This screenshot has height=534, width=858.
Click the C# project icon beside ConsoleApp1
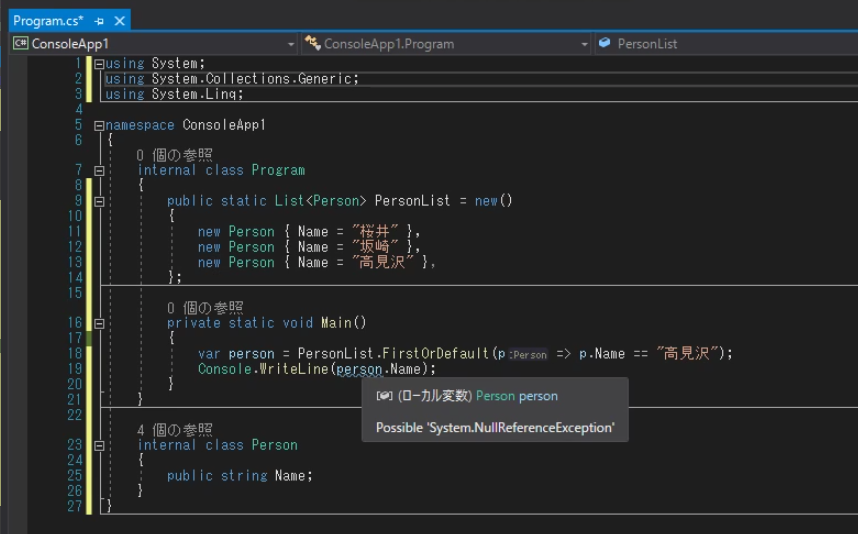[21, 43]
